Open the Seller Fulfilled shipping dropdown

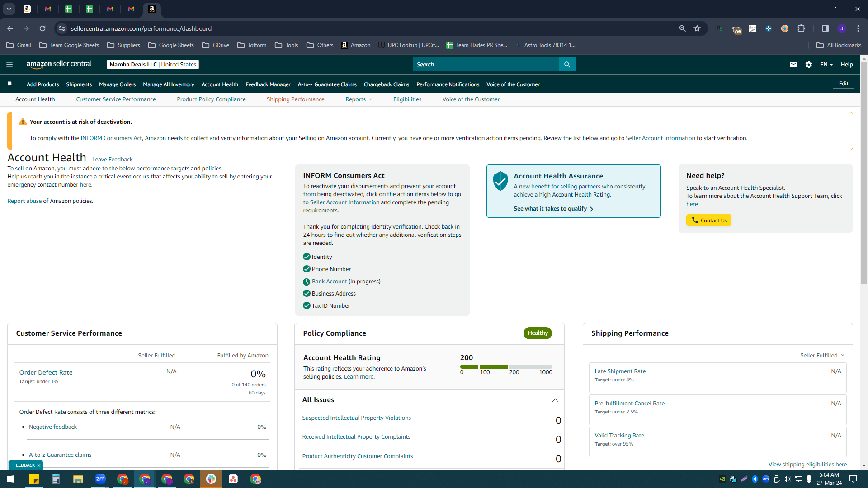[x=822, y=356]
